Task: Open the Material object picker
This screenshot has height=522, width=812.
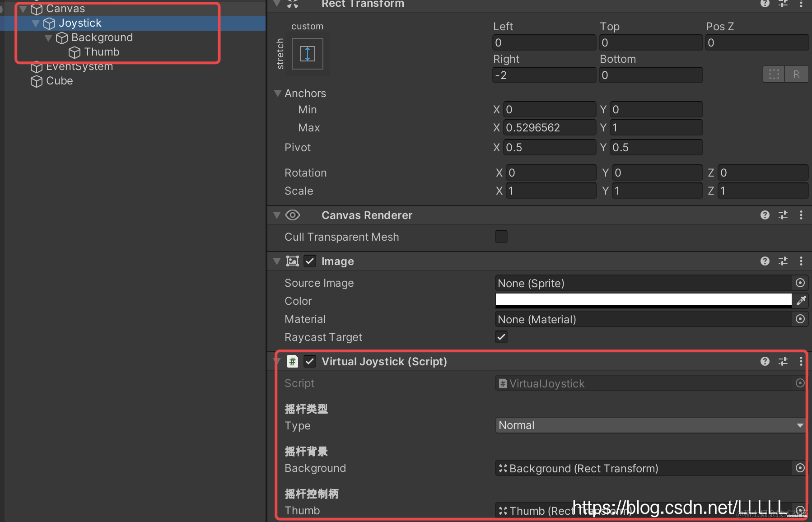Action: click(x=800, y=319)
